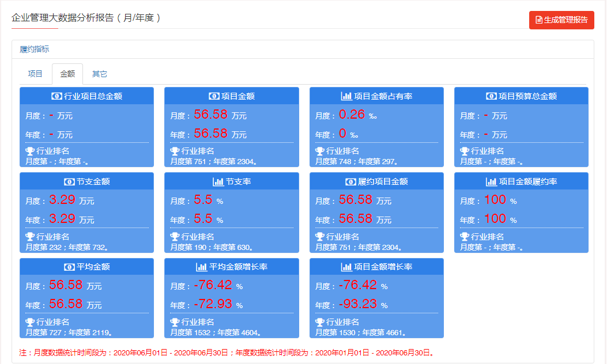Click the trophy icon in 节支率 card
Viewport: 607px width, 364px height.
pos(175,237)
